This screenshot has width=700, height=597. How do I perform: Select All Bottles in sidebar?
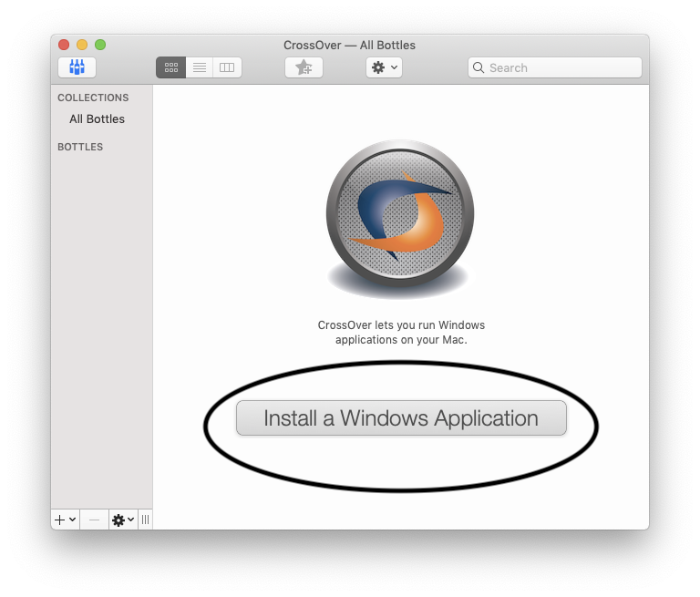point(97,118)
